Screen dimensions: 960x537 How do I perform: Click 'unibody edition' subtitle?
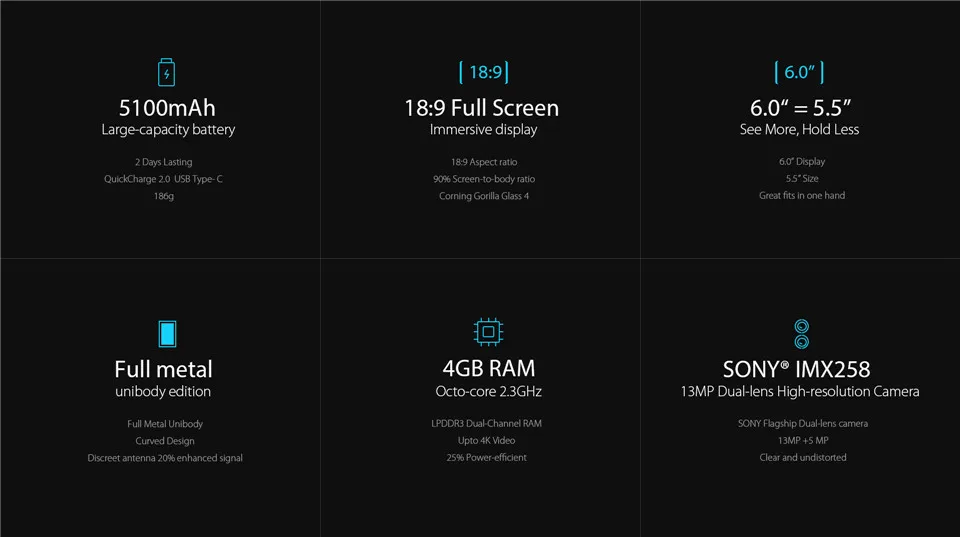coord(163,391)
